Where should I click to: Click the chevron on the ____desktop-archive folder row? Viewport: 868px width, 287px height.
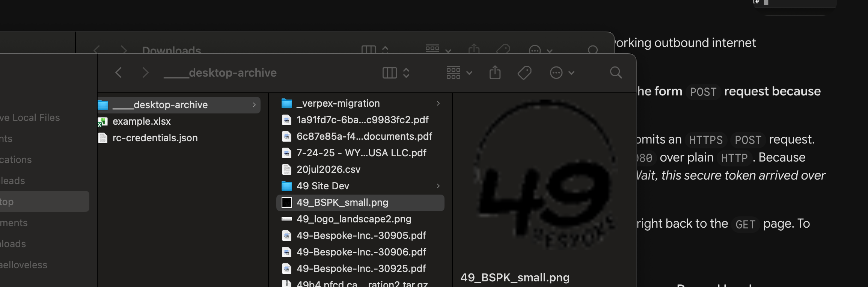(254, 105)
